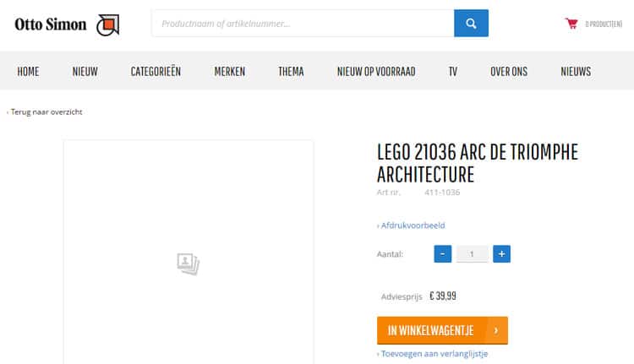Click the image placeholder icon
634x364 pixels.
[x=188, y=263]
